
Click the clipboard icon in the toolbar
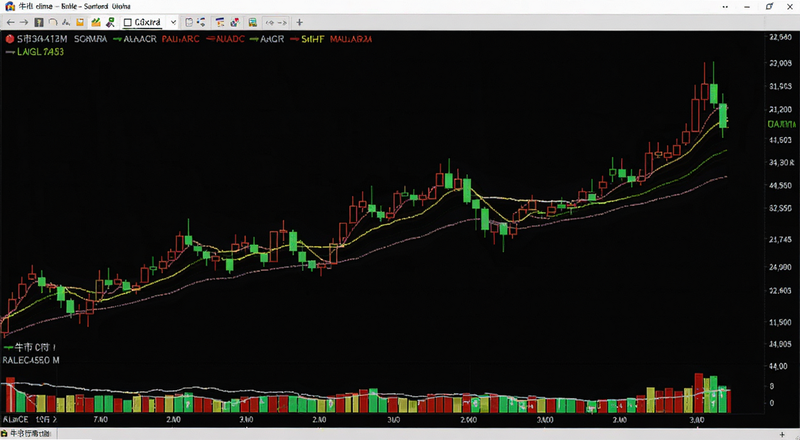189,22
